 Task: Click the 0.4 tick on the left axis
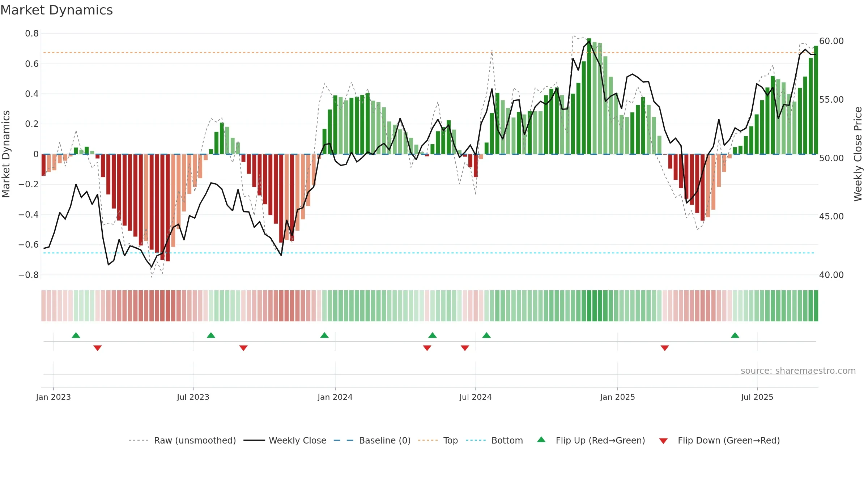click(x=32, y=94)
